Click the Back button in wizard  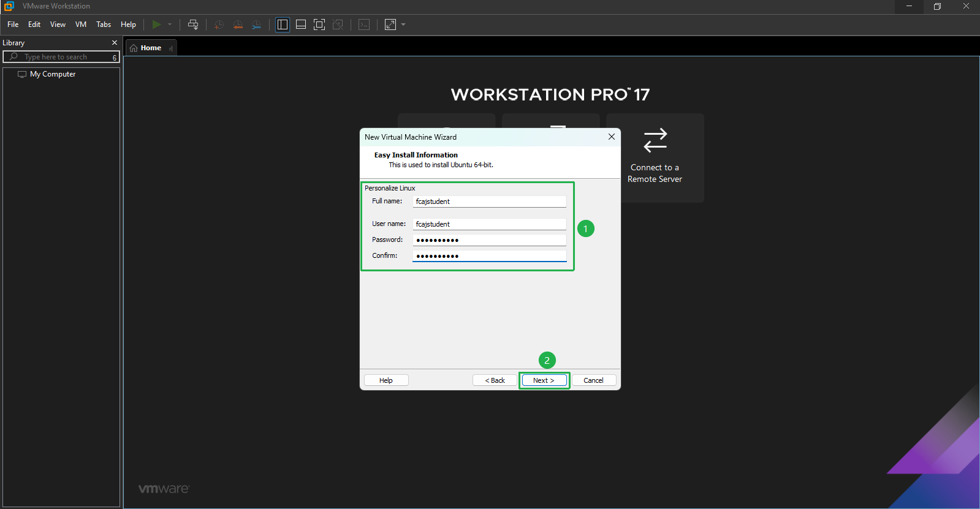[x=495, y=380]
